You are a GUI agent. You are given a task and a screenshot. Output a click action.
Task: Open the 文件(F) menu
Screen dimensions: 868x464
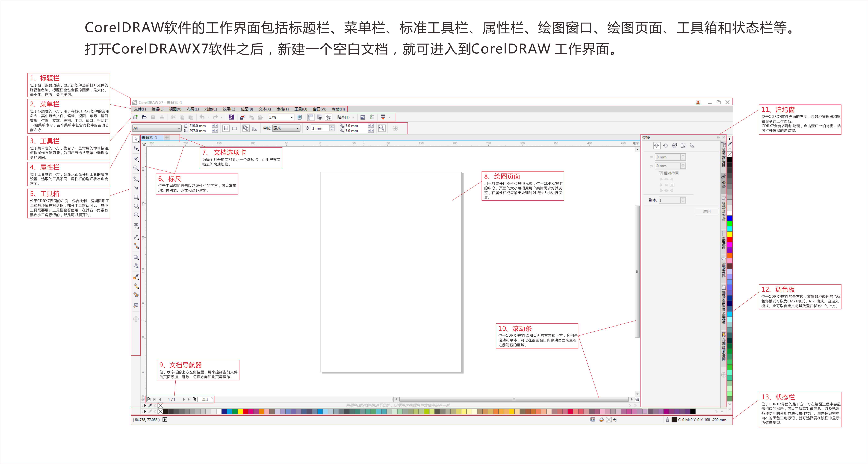(139, 109)
